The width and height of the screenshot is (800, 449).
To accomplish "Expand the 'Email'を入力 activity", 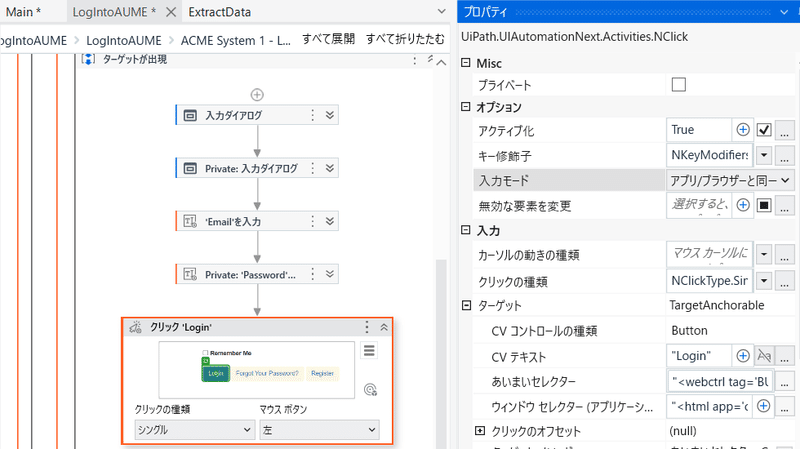I will tap(330, 221).
